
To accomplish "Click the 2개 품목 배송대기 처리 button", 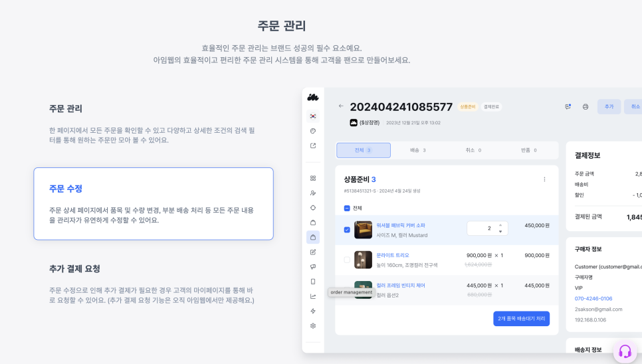I will (x=521, y=319).
